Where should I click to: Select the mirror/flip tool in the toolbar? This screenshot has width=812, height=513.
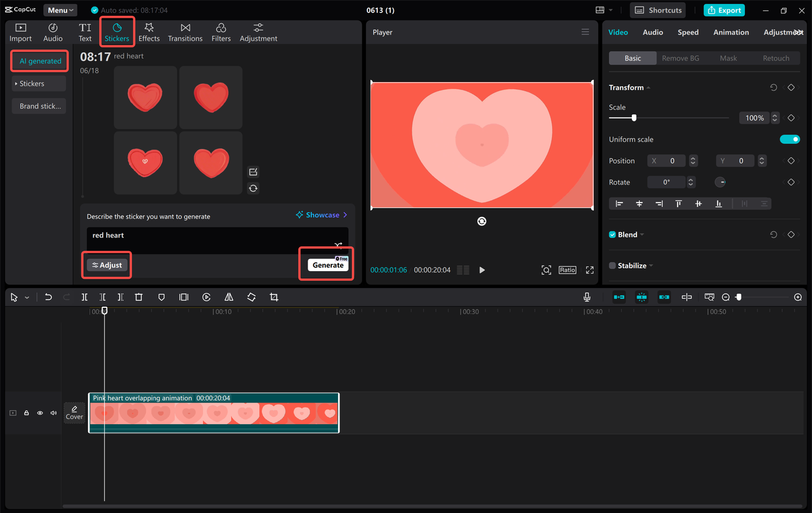pyautogui.click(x=229, y=296)
